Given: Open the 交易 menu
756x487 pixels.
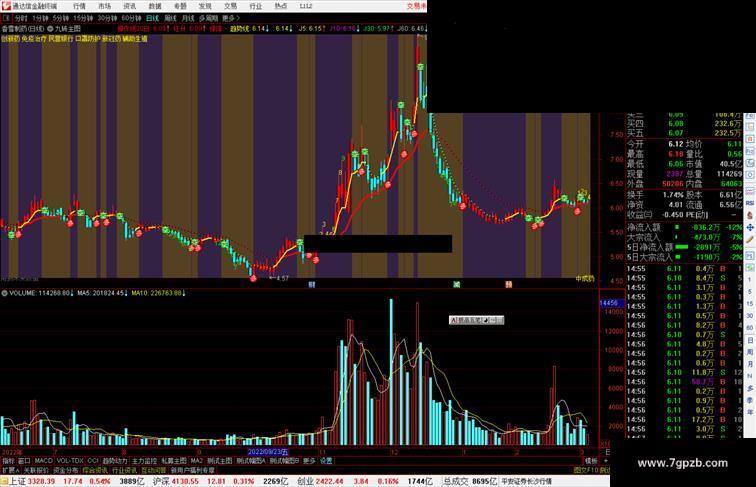Looking at the screenshot, I should [230, 6].
